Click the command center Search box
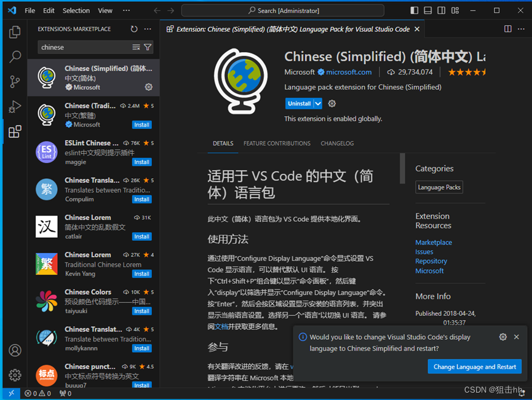This screenshot has width=532, height=400. click(x=283, y=10)
